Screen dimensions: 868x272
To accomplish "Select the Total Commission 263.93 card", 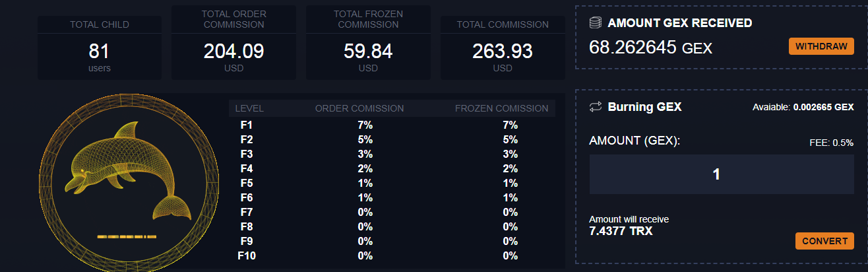I will click(503, 48).
